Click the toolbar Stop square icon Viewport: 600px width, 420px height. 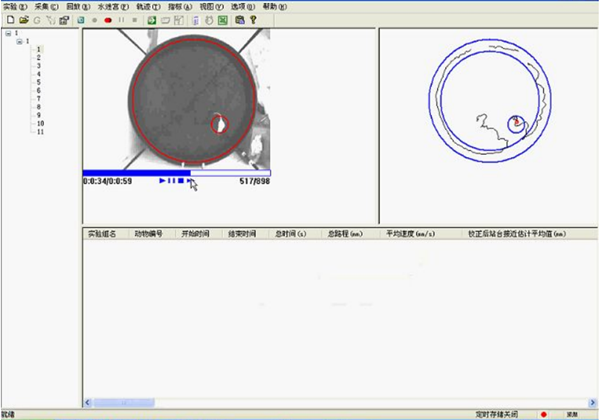click(135, 20)
